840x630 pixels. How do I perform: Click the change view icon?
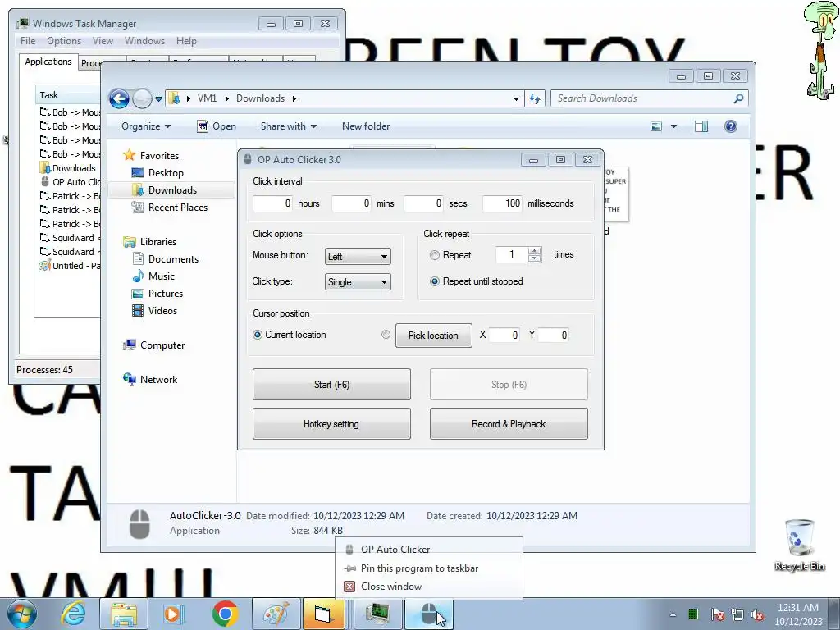pos(656,126)
